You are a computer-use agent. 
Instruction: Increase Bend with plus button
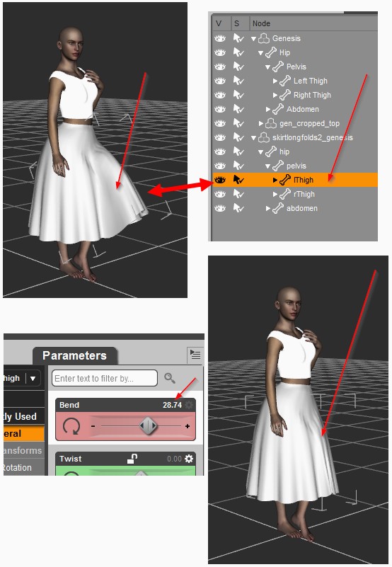(188, 426)
